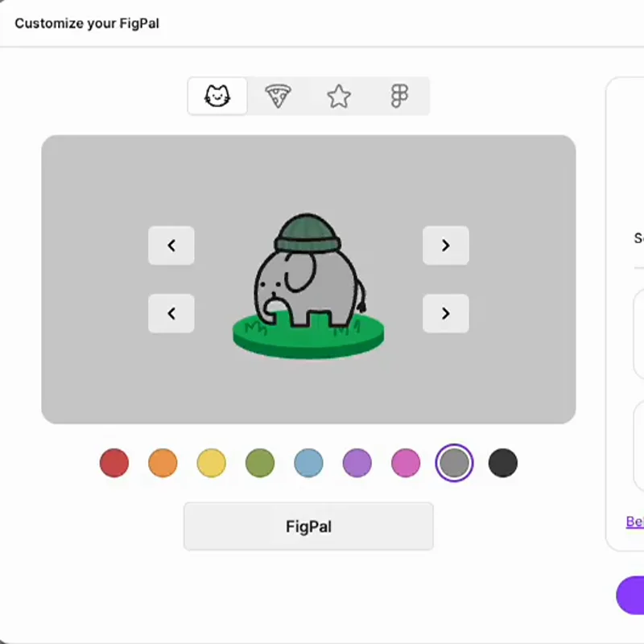The image size is (644, 644).
Task: Click the lower right next arrow
Action: 446,313
